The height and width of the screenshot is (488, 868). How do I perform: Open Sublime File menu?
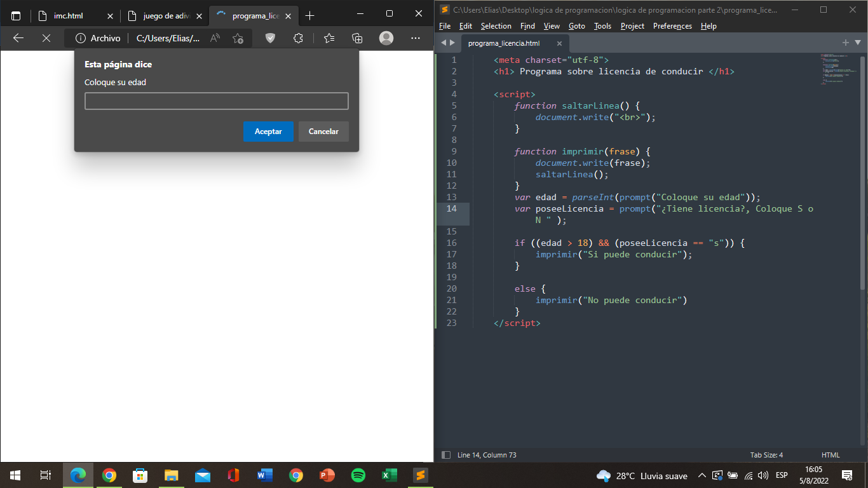(445, 26)
